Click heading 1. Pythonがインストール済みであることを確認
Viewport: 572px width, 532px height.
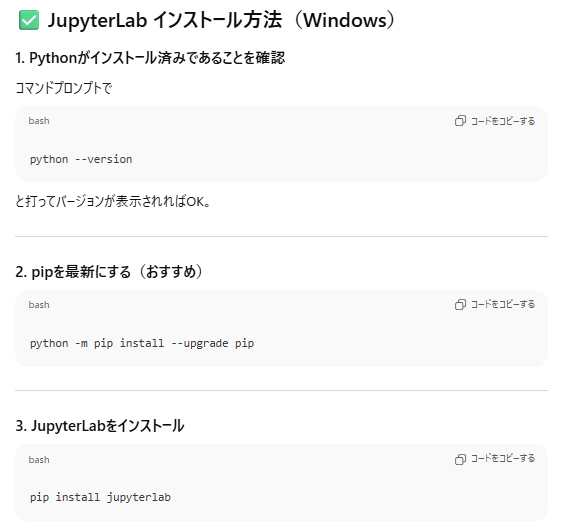150,58
